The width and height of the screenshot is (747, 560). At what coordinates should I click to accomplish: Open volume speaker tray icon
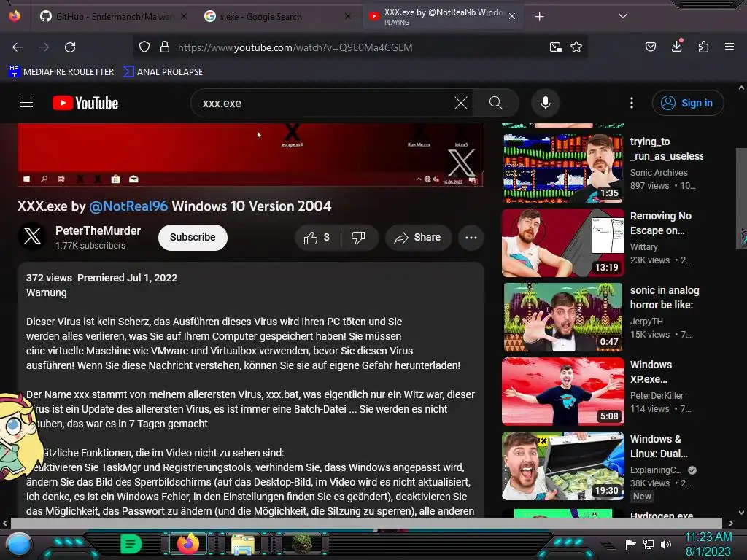point(665,544)
